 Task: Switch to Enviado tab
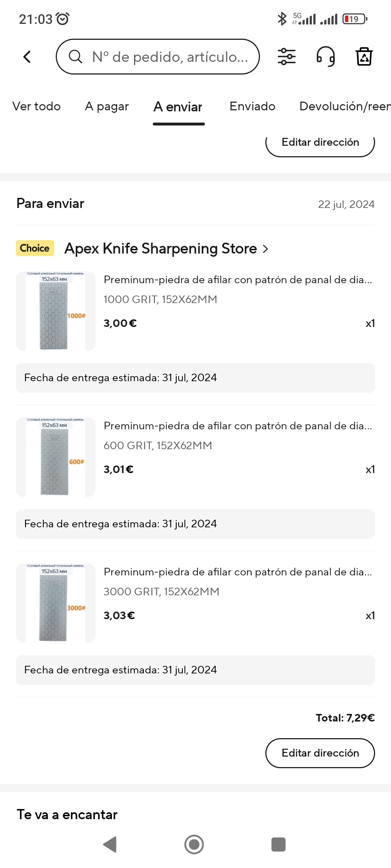[x=252, y=106]
